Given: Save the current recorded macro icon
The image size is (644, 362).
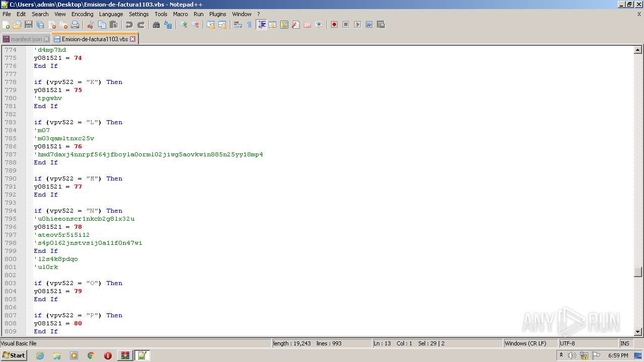Looking at the screenshot, I should [381, 25].
